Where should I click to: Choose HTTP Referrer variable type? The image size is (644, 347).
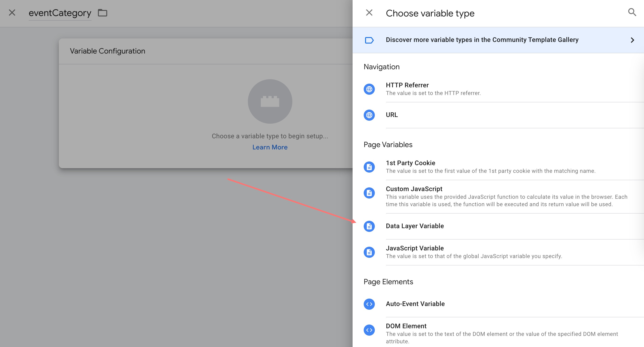click(x=498, y=89)
